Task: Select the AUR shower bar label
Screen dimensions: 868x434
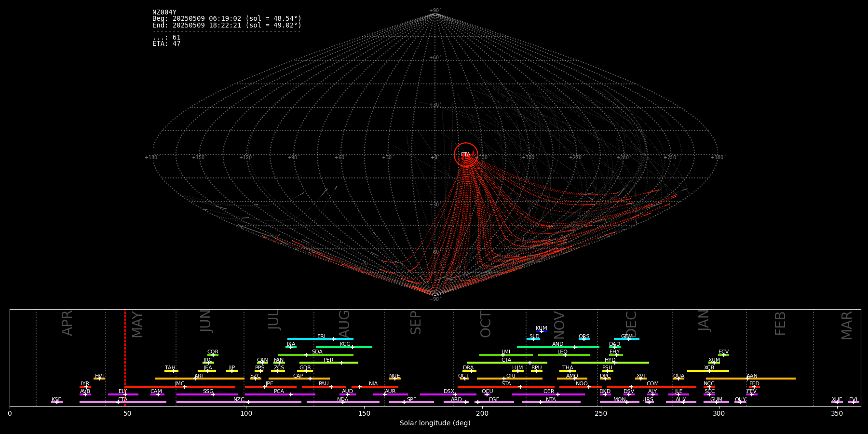Action: (390, 392)
